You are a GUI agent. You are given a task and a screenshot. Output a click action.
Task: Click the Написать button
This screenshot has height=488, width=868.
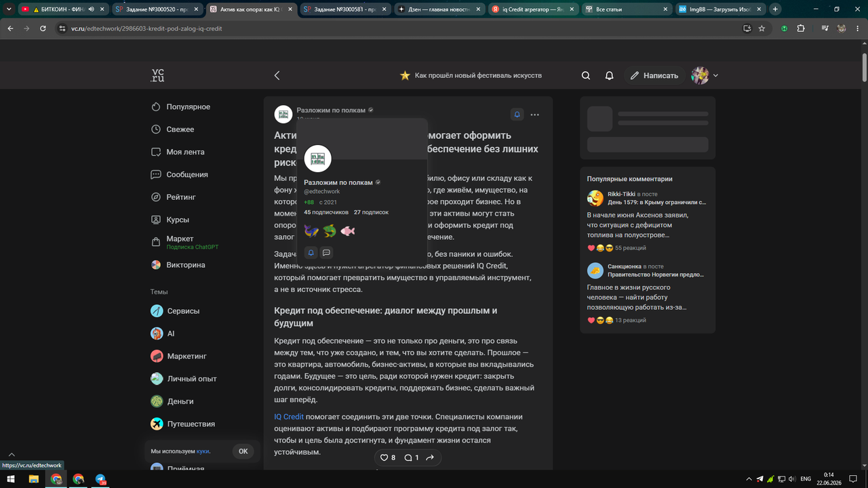[654, 75]
